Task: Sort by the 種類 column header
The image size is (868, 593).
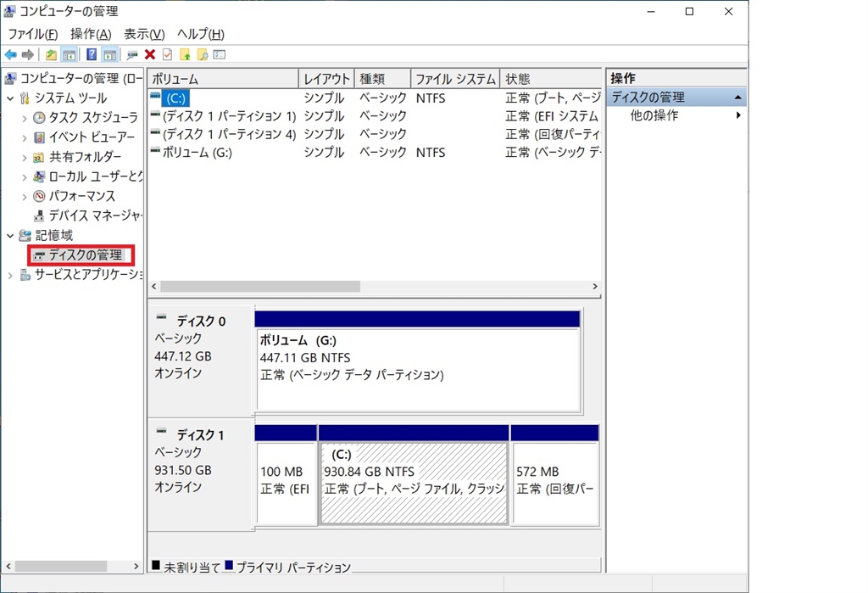Action: point(383,79)
